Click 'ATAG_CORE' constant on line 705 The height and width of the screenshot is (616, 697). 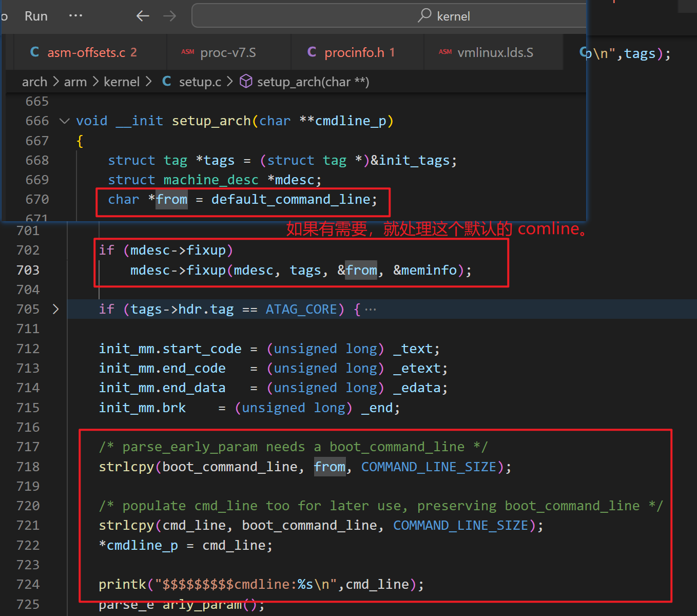click(301, 309)
